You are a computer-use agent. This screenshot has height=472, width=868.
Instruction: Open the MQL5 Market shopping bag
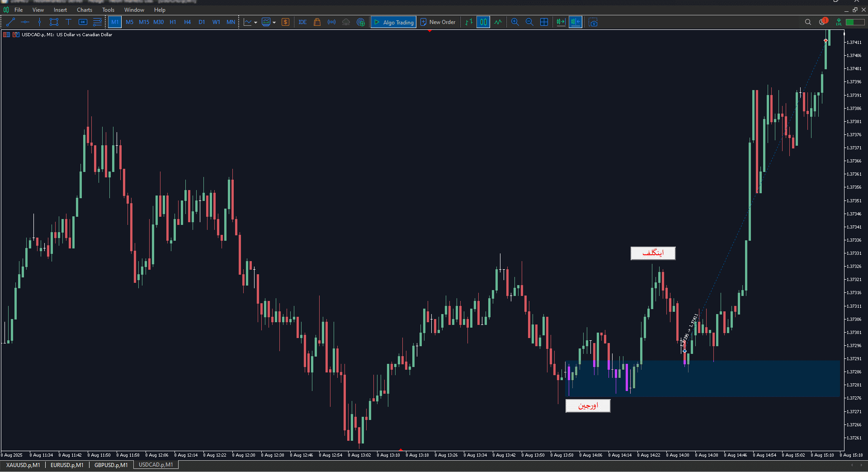pyautogui.click(x=317, y=22)
